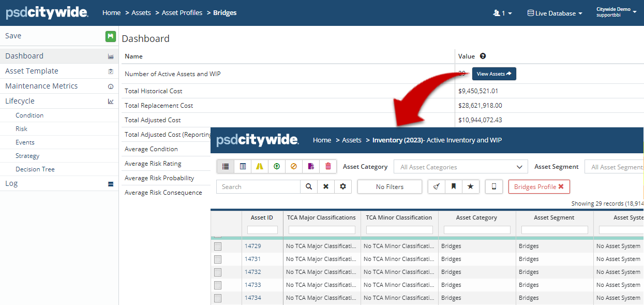Click the yellow road icon in inventory toolbar

coord(260,166)
